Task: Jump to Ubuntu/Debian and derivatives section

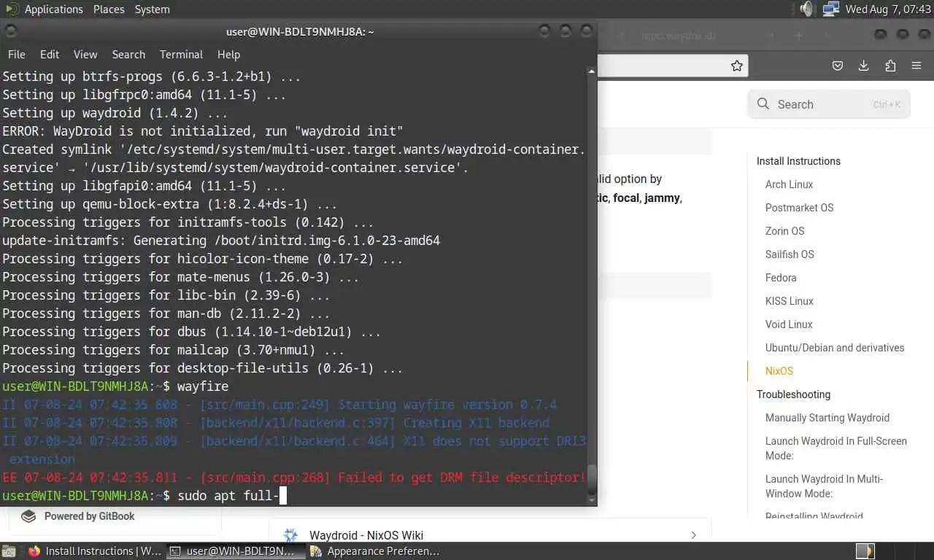Action: point(835,348)
